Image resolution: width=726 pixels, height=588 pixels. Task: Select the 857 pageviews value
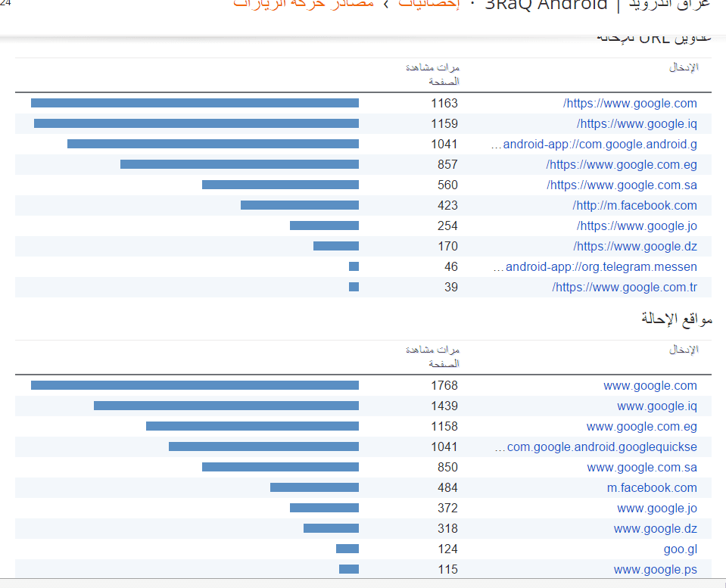pyautogui.click(x=447, y=164)
